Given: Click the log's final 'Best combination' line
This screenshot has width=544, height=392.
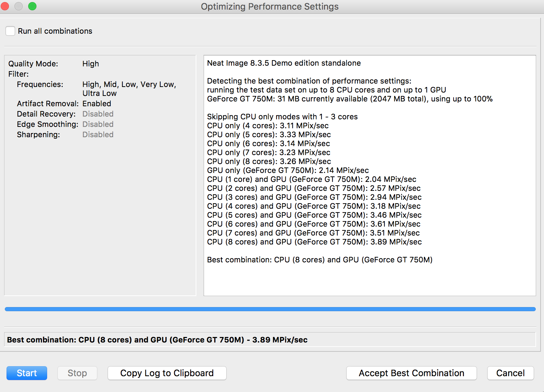Looking at the screenshot, I should pos(320,260).
